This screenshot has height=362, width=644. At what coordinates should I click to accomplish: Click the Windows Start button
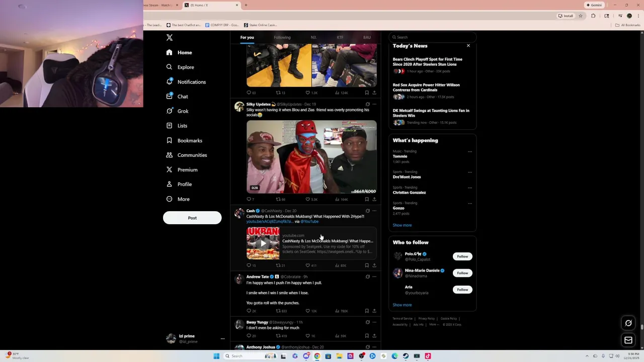click(216, 356)
